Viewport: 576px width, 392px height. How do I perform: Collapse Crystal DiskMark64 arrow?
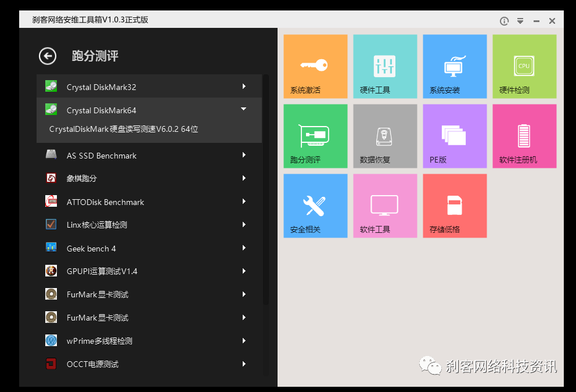tap(243, 109)
